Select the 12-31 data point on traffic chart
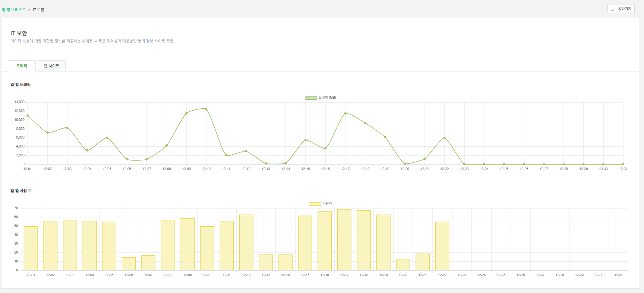The width and height of the screenshot is (644, 293). coord(623,164)
